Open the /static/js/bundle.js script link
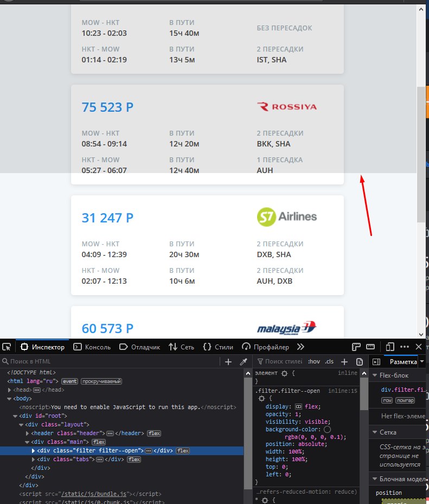The width and height of the screenshot is (429, 504). click(x=94, y=494)
